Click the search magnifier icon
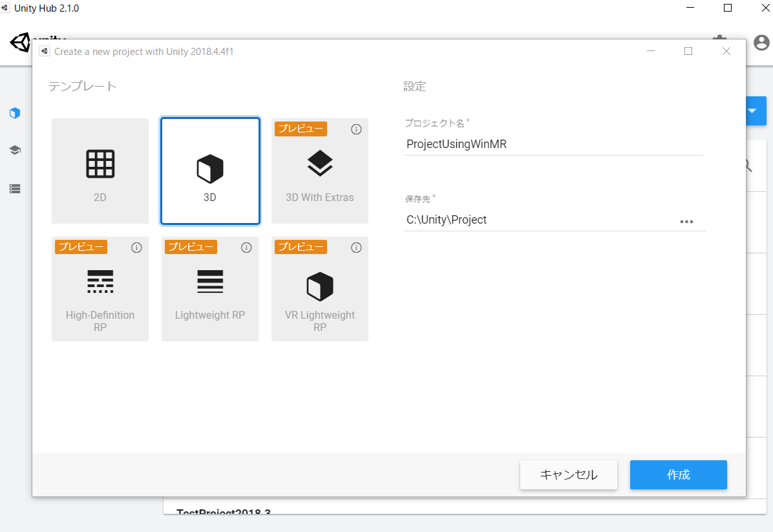 (747, 166)
